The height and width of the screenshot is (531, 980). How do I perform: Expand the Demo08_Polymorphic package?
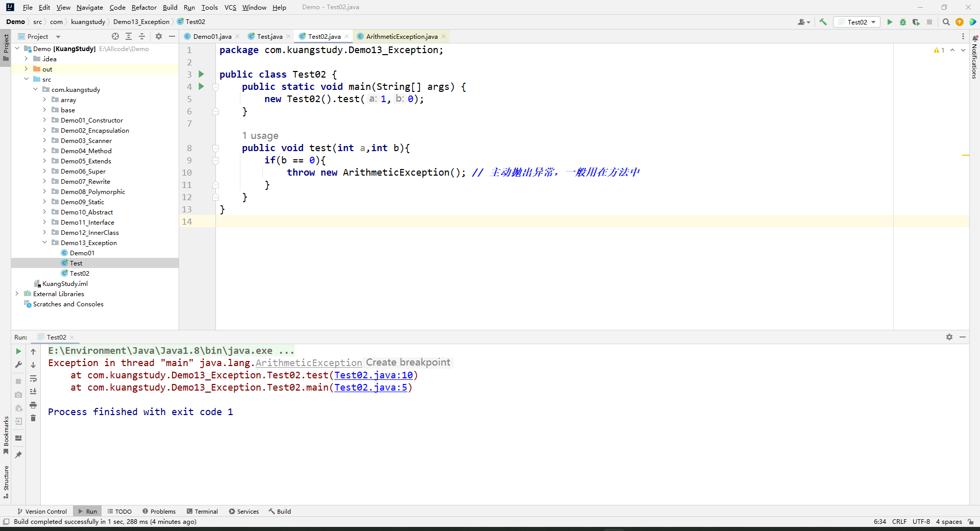coord(44,191)
